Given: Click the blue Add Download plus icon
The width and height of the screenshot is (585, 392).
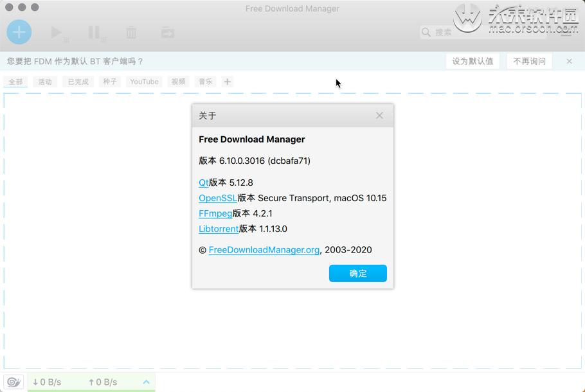Looking at the screenshot, I should coord(19,31).
